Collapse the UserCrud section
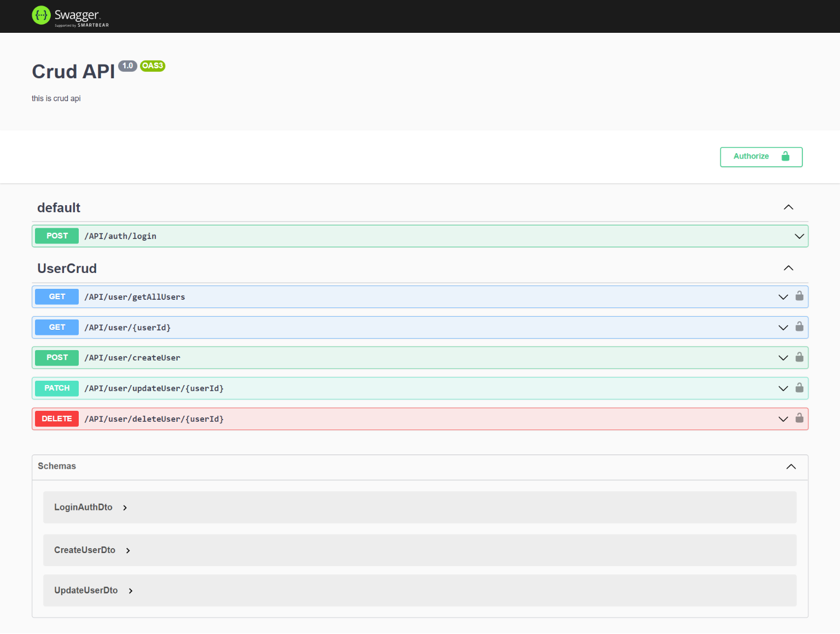 tap(788, 268)
